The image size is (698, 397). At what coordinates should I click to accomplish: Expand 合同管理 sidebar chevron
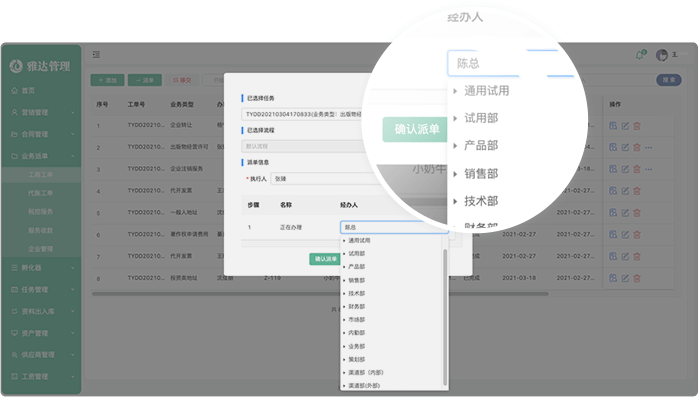tap(73, 134)
